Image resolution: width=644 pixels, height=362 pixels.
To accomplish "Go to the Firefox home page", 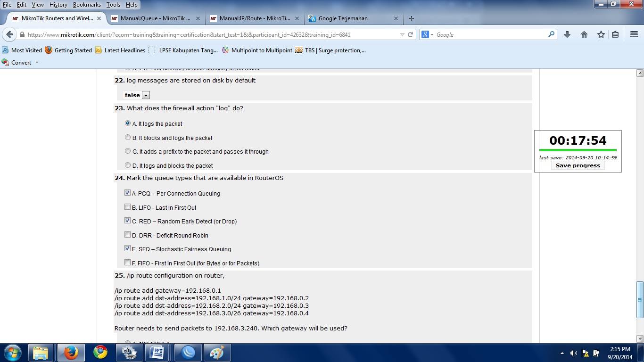I will [584, 34].
